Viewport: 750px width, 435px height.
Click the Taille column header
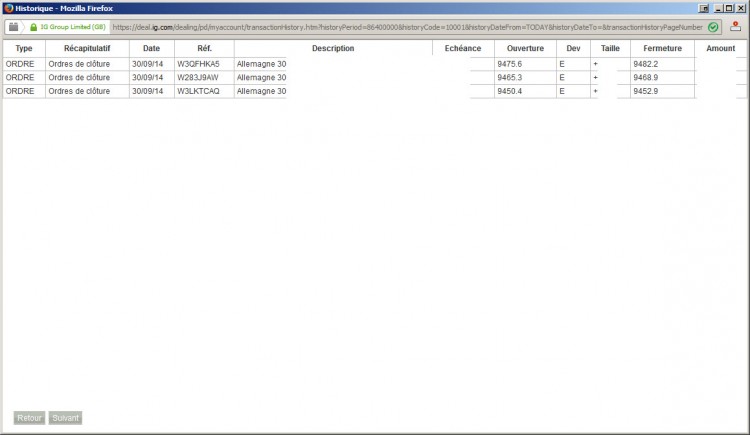(x=610, y=48)
